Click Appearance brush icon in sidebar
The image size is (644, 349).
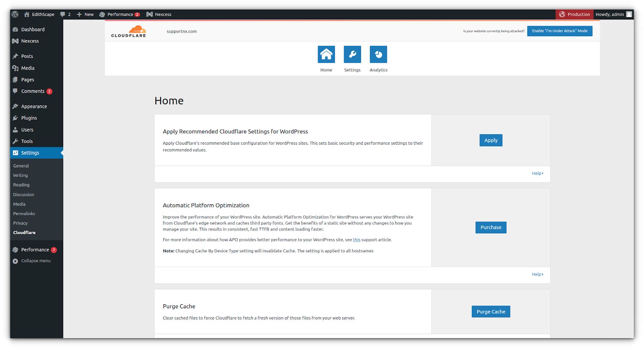(x=15, y=106)
